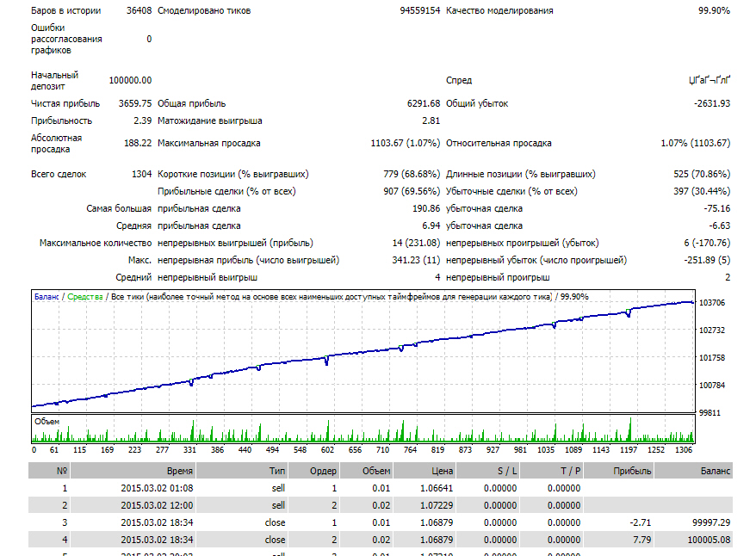Click max consecutive loss -251.89 (5)
The image size is (756, 556).
coord(707,261)
